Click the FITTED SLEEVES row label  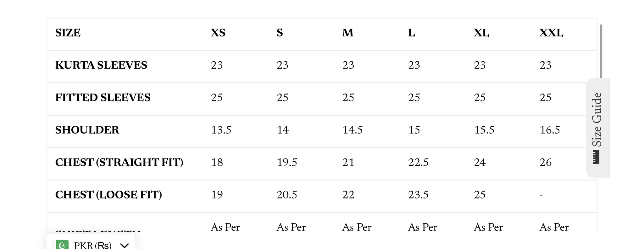pyautogui.click(x=103, y=98)
